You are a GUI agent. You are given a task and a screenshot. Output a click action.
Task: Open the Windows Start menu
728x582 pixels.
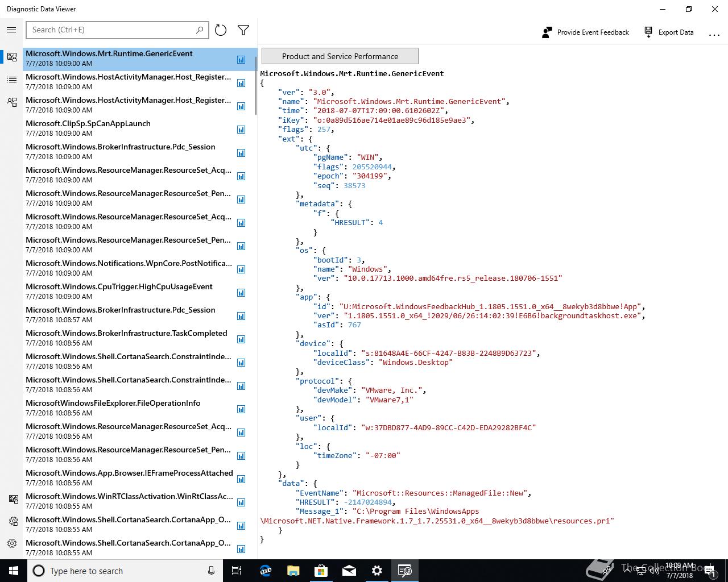(x=14, y=571)
